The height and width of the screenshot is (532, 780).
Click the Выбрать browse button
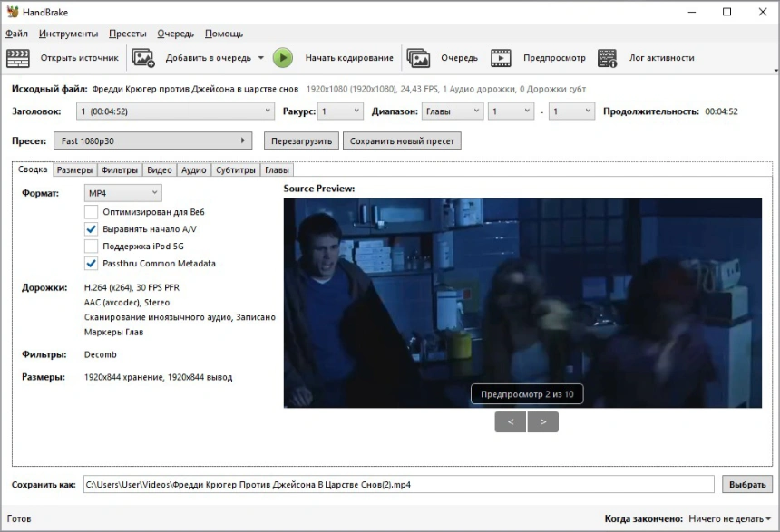(747, 484)
